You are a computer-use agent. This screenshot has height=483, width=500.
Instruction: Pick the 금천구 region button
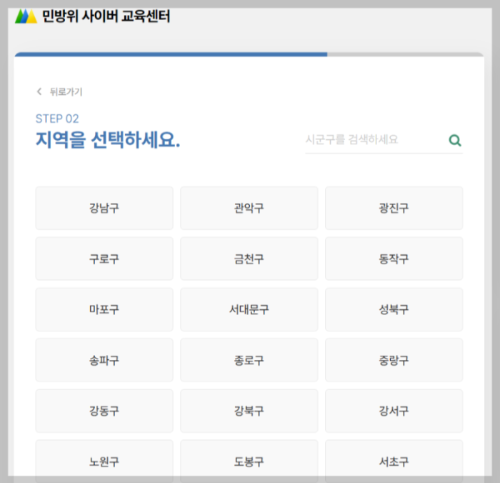pyautogui.click(x=249, y=259)
